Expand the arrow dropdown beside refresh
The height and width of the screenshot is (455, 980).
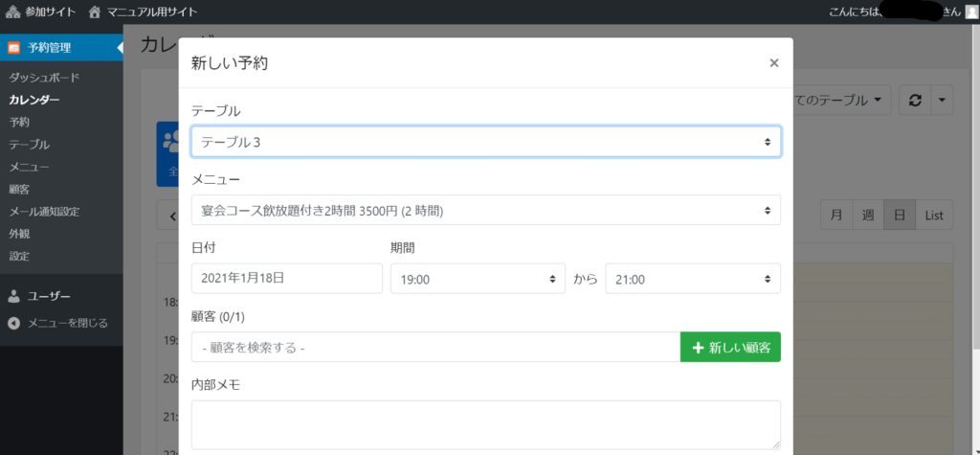coord(942,100)
